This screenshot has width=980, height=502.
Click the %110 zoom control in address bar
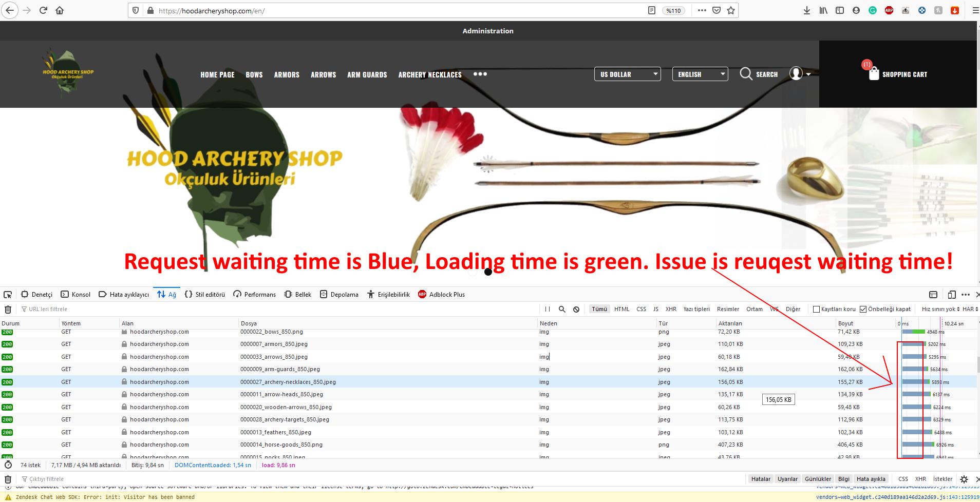tap(674, 10)
